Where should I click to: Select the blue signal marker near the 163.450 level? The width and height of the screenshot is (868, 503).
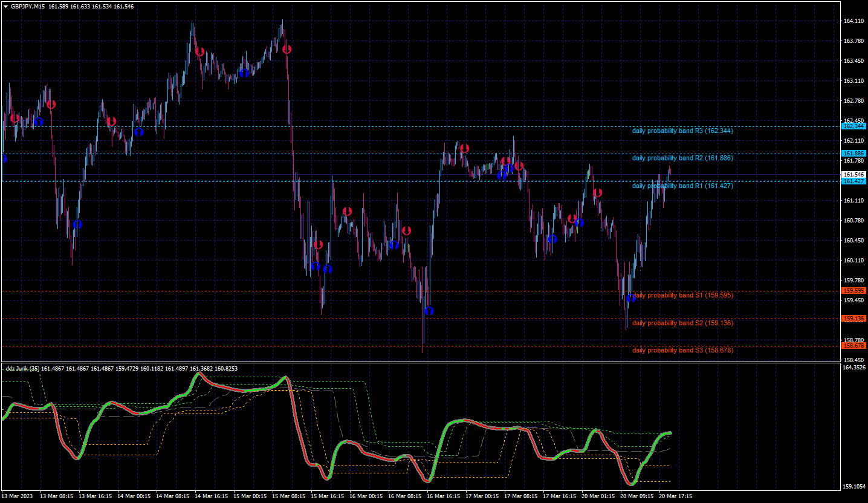244,73
